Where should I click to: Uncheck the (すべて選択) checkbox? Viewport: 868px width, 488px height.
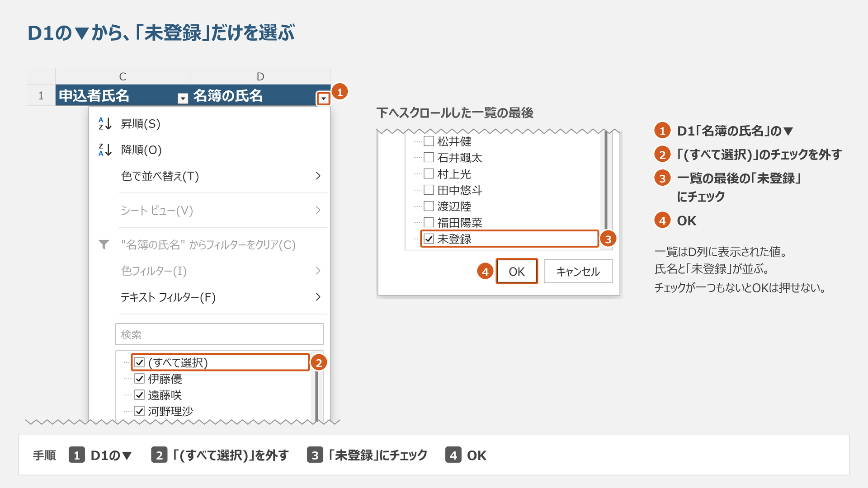pos(140,362)
